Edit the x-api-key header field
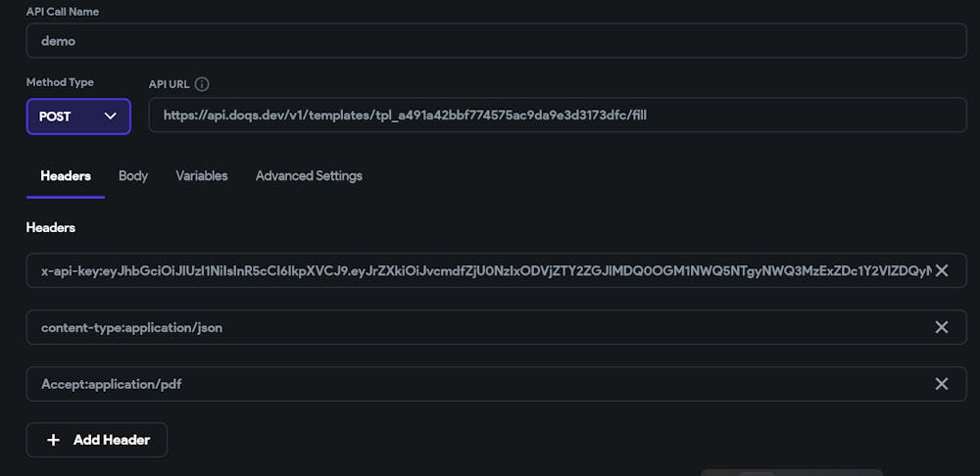This screenshot has height=476, width=980. [480, 270]
